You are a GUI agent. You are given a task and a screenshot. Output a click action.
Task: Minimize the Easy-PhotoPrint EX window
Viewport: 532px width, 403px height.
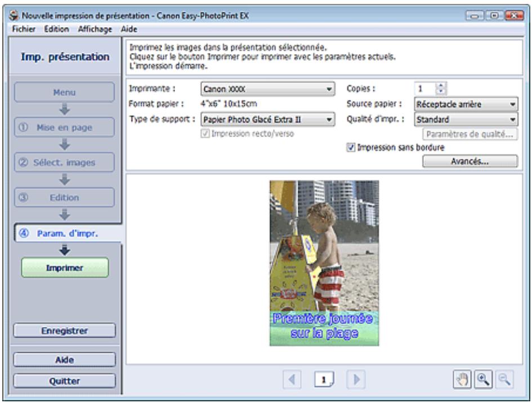(475, 15)
